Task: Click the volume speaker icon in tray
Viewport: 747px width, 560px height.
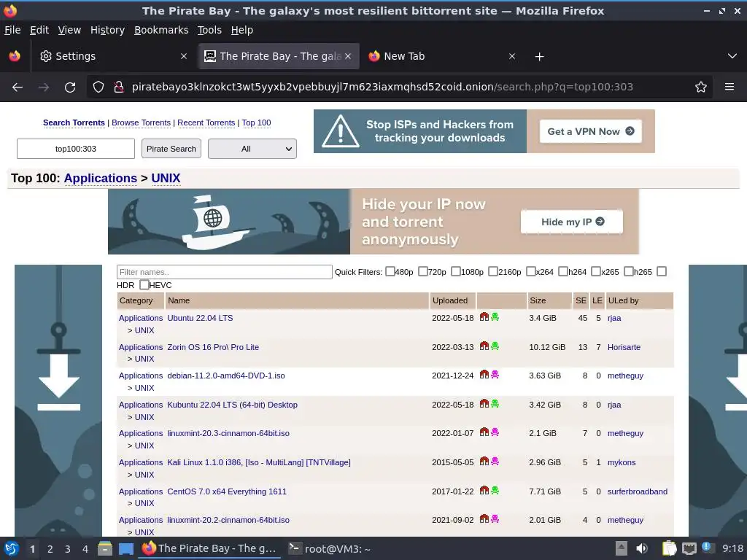Action: point(642,548)
